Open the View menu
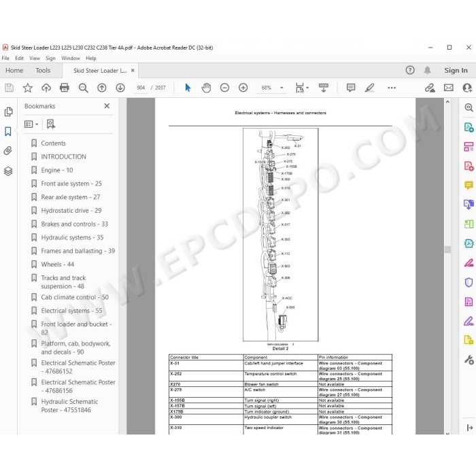 (35, 58)
